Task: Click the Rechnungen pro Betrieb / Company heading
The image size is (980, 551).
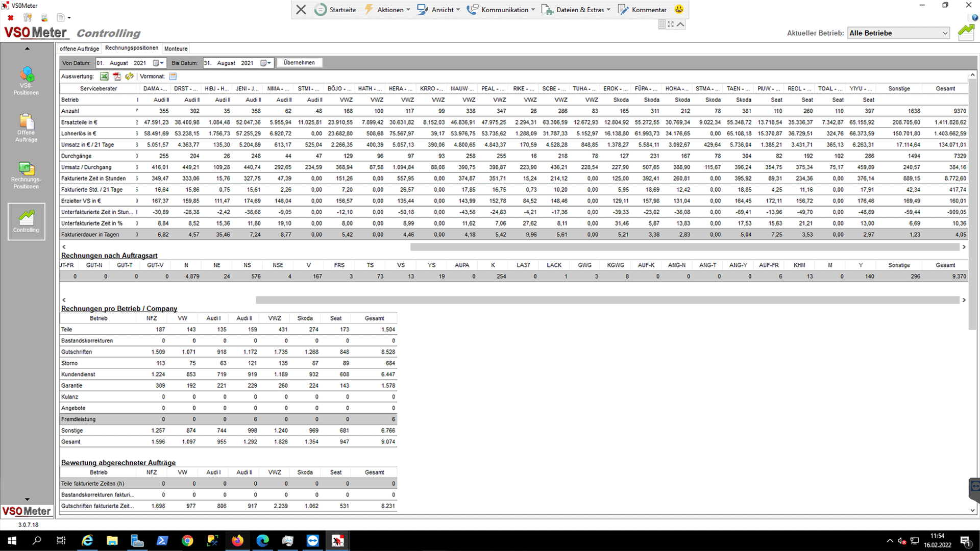Action: click(x=119, y=309)
